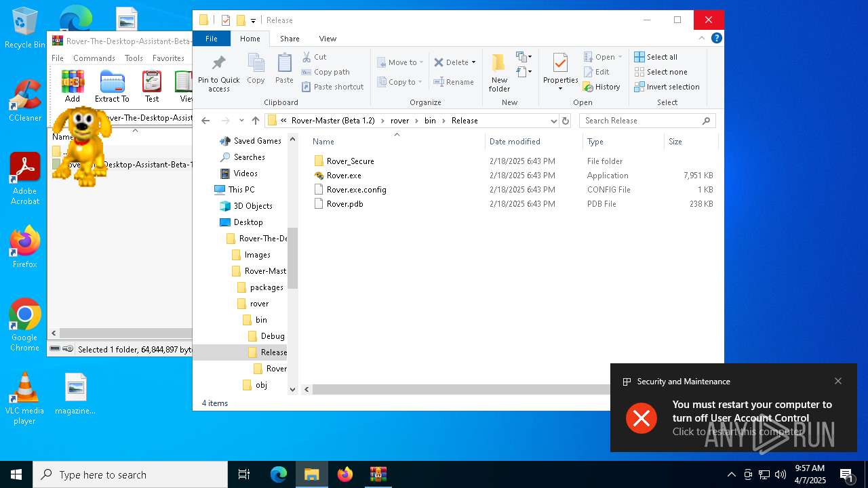Expand the address bar history dropdown
This screenshot has height=488, width=868.
(553, 121)
